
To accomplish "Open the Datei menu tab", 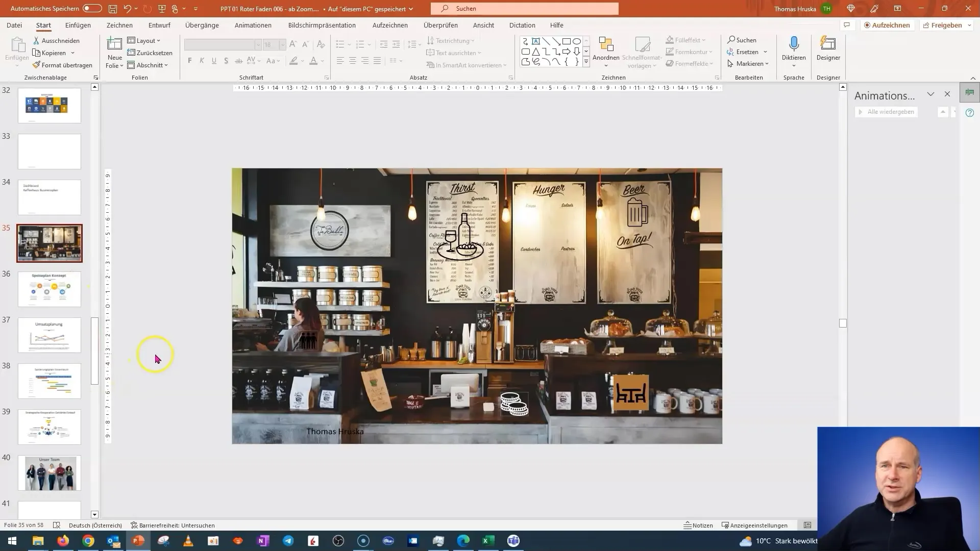I will pyautogui.click(x=14, y=25).
